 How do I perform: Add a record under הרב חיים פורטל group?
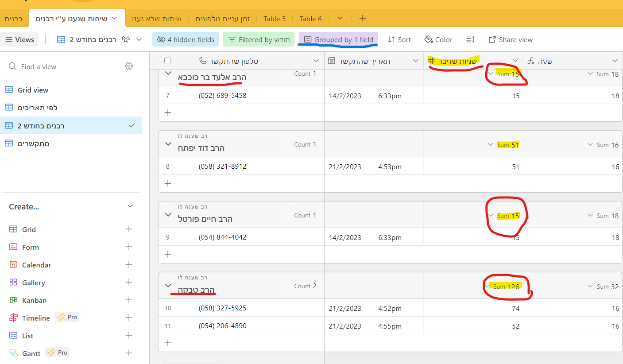168,254
